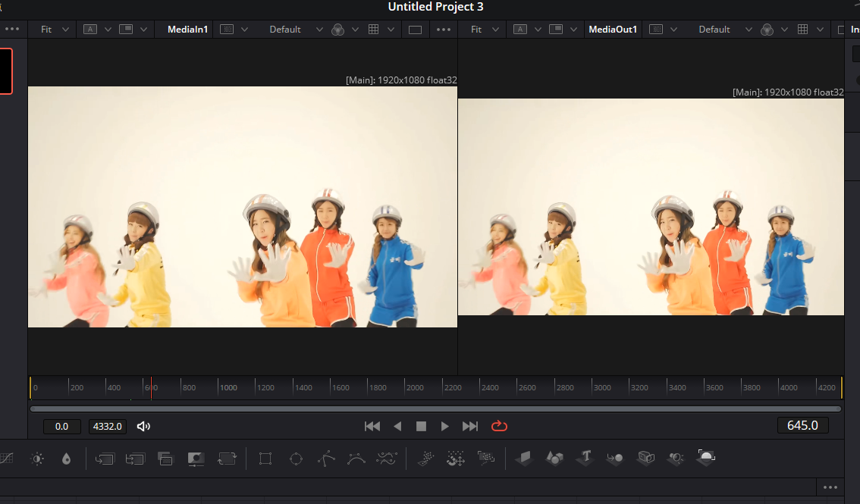This screenshot has width=860, height=504.
Task: Click the pEmitter particle tool
Action: (x=426, y=458)
